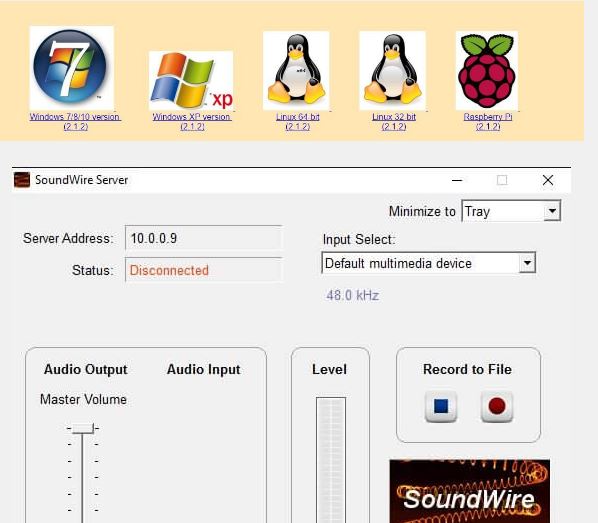Image resolution: width=598 pixels, height=523 pixels.
Task: Click the Audio Output heading
Action: (x=85, y=369)
